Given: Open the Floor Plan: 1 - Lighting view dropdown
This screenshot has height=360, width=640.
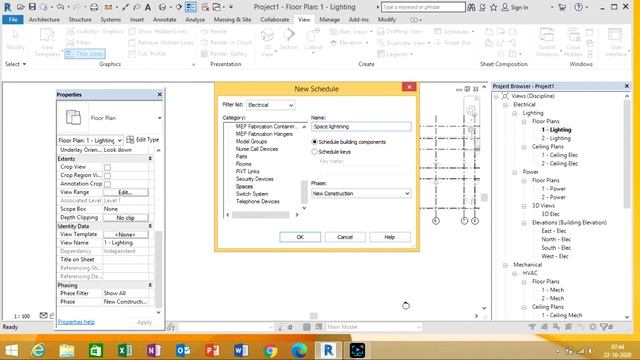Looking at the screenshot, I should click(90, 140).
